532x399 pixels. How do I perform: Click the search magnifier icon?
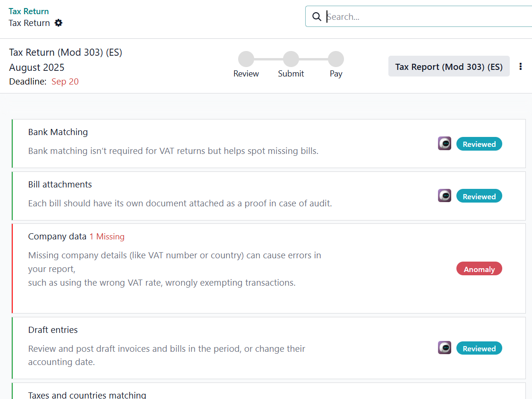coord(317,17)
